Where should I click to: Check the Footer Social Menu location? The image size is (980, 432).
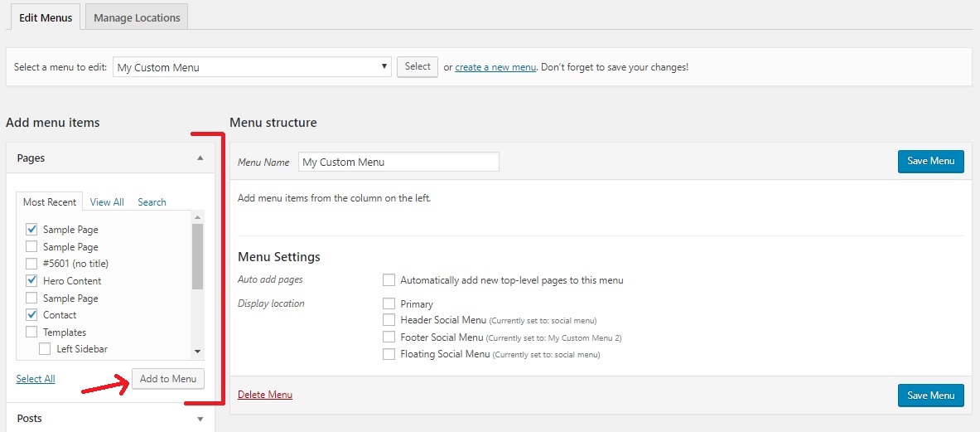click(389, 337)
